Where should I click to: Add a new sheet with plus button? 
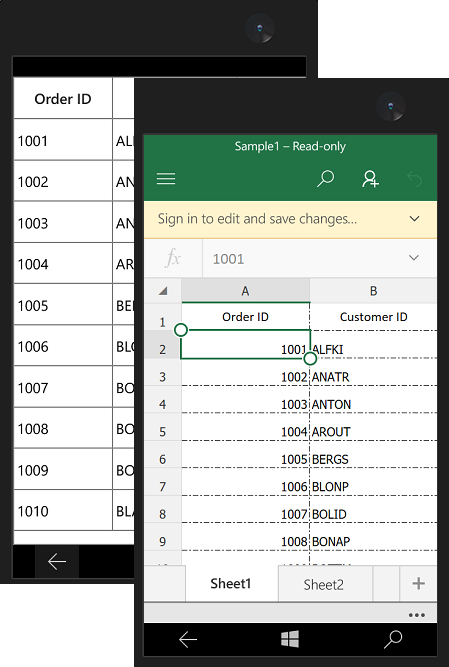point(418,584)
